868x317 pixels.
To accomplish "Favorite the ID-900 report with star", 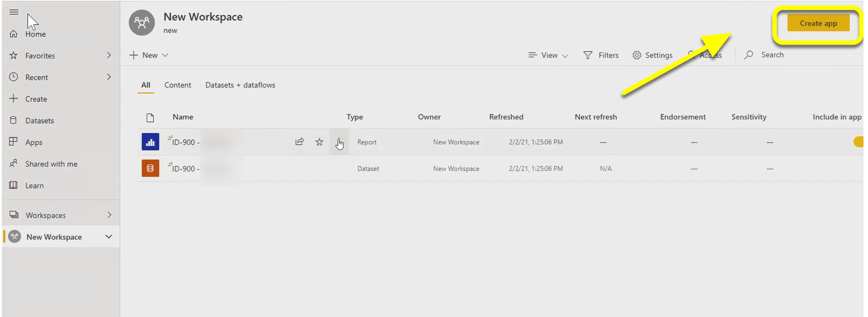I will tap(320, 142).
